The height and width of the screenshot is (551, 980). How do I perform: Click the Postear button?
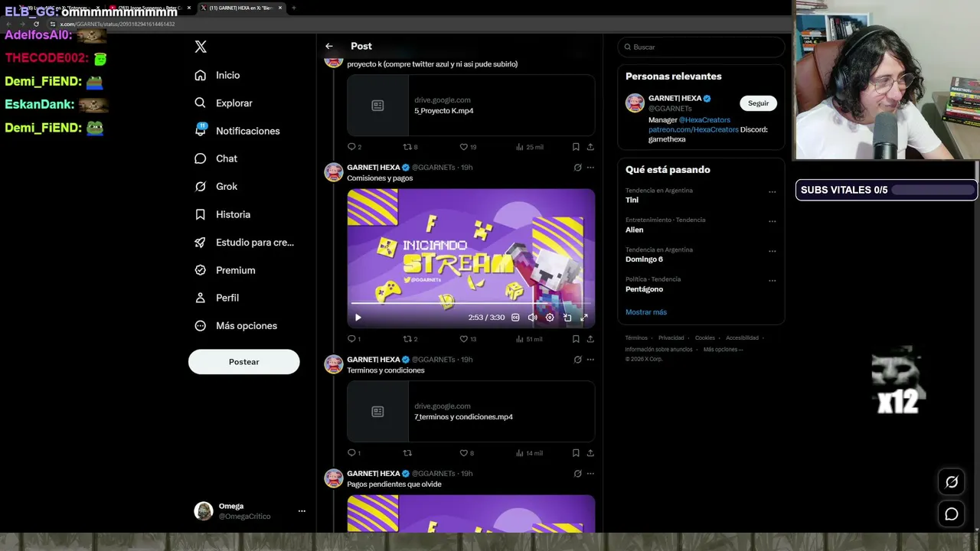[244, 362]
